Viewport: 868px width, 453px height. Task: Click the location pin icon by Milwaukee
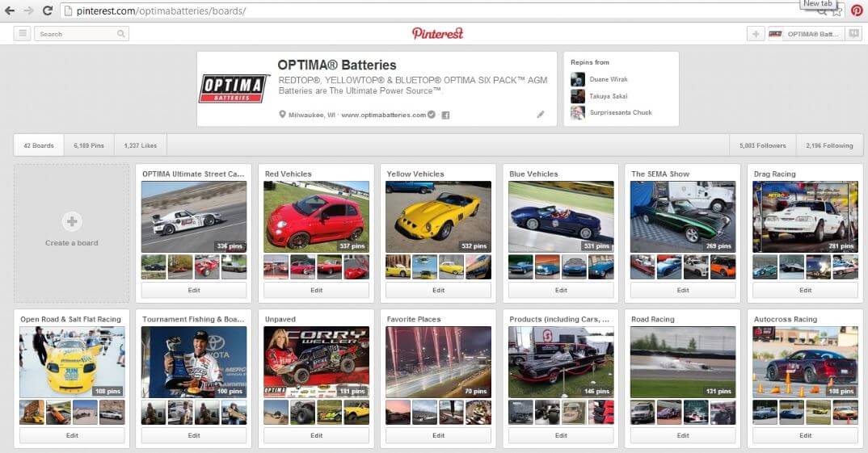[282, 115]
